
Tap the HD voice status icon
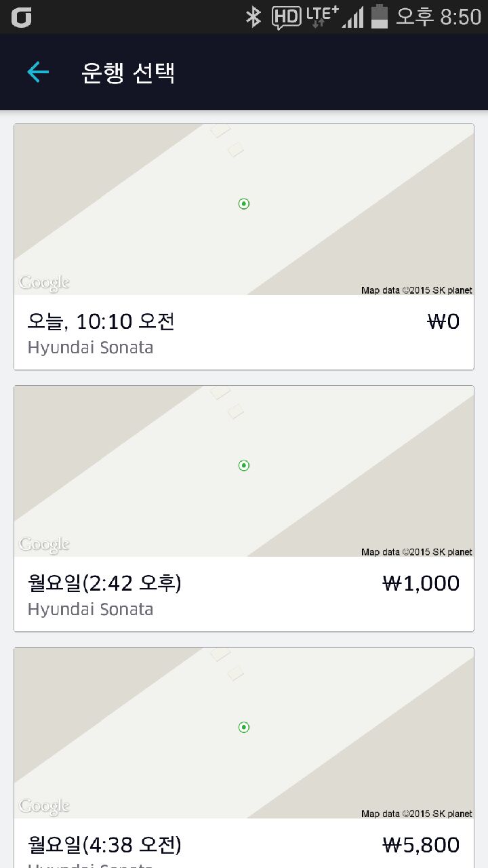coord(286,17)
